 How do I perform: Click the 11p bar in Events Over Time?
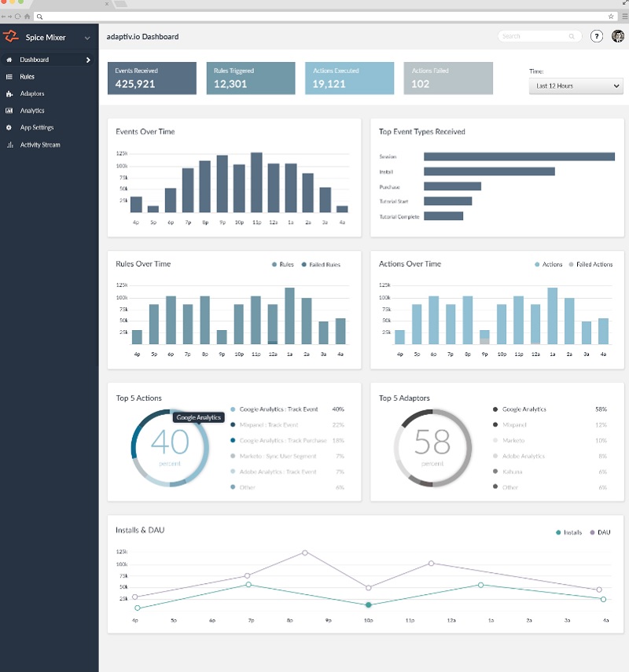(x=256, y=182)
